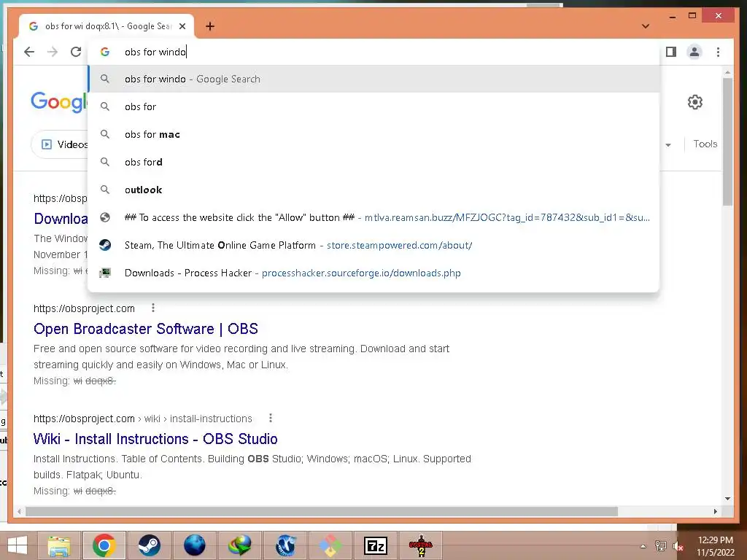Click the scroll down arrow

pyautogui.click(x=727, y=499)
